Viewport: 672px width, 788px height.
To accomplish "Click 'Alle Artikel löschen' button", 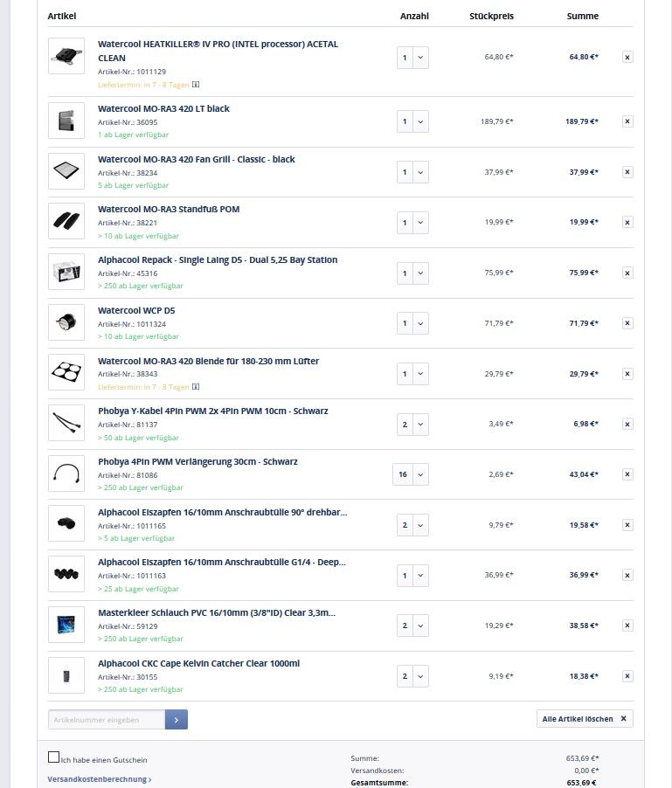I will click(584, 719).
